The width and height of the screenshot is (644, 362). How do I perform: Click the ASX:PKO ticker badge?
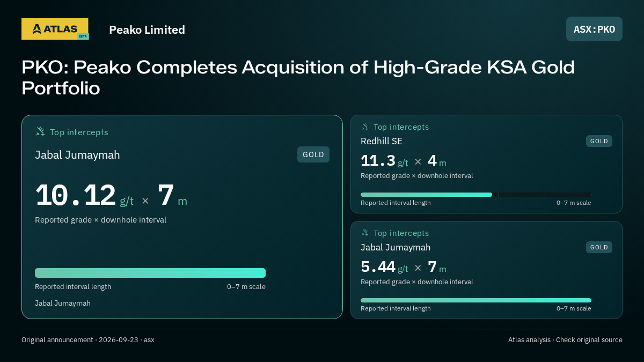click(594, 29)
